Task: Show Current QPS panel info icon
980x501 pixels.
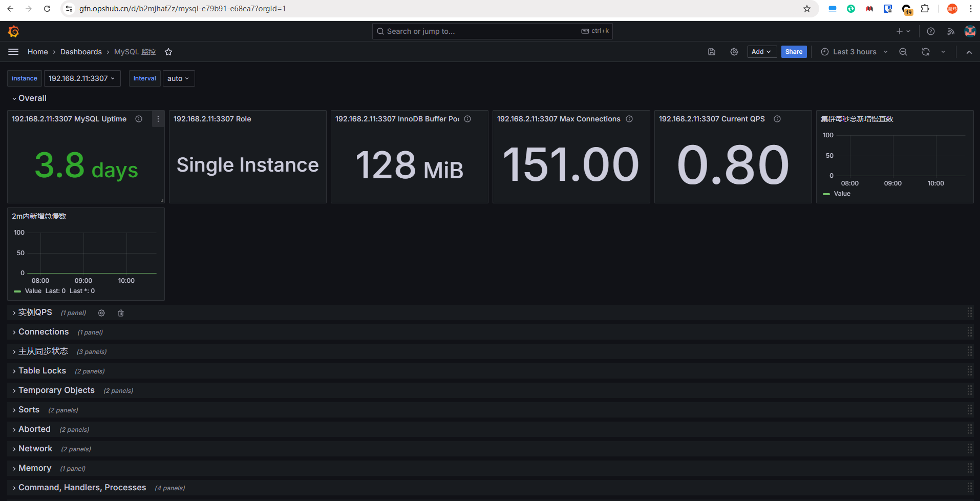Action: coord(777,119)
